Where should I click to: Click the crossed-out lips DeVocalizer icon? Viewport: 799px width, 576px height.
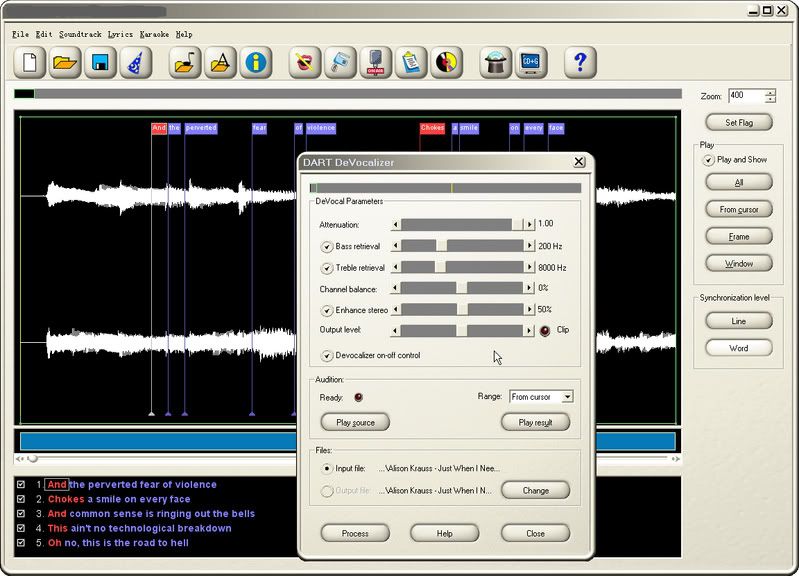coord(305,63)
